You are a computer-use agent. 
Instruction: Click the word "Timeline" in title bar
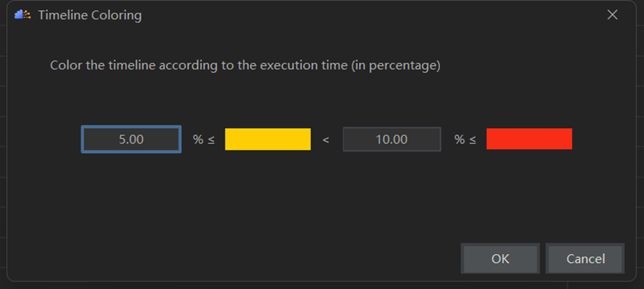64,15
